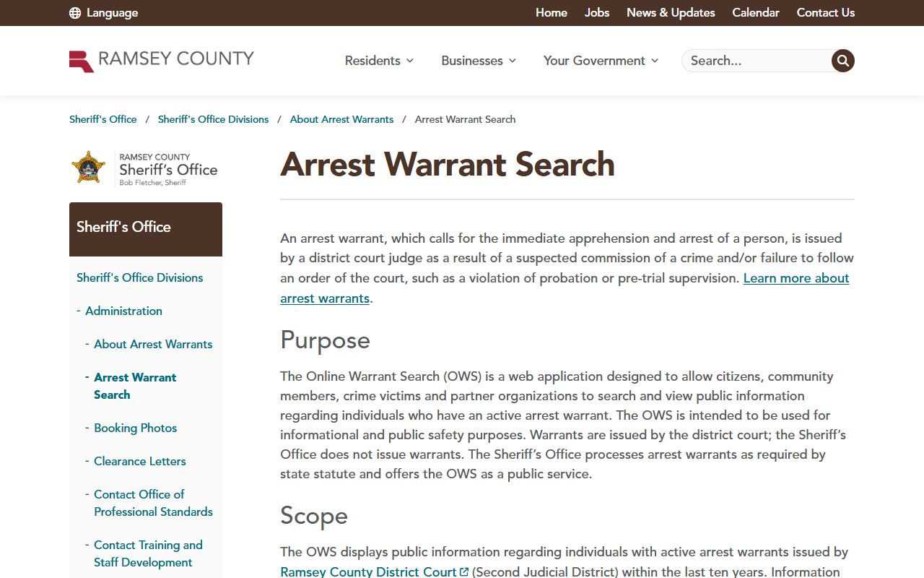Image resolution: width=924 pixels, height=578 pixels.
Task: Go to Sheriff's Office breadcrumb
Action: point(103,119)
